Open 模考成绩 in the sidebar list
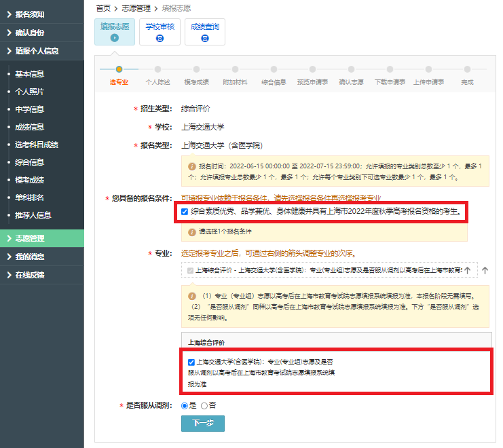 (x=29, y=180)
